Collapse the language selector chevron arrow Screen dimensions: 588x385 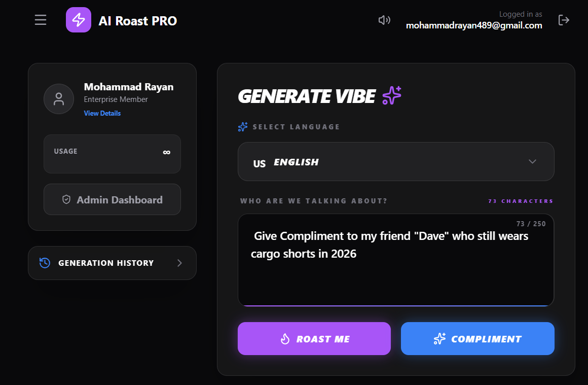[x=532, y=161]
